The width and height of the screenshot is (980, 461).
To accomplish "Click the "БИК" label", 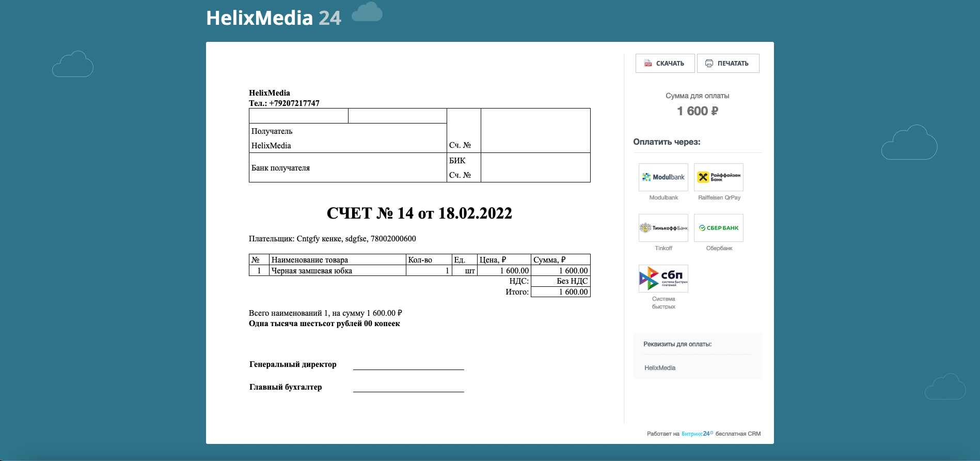I will point(457,161).
